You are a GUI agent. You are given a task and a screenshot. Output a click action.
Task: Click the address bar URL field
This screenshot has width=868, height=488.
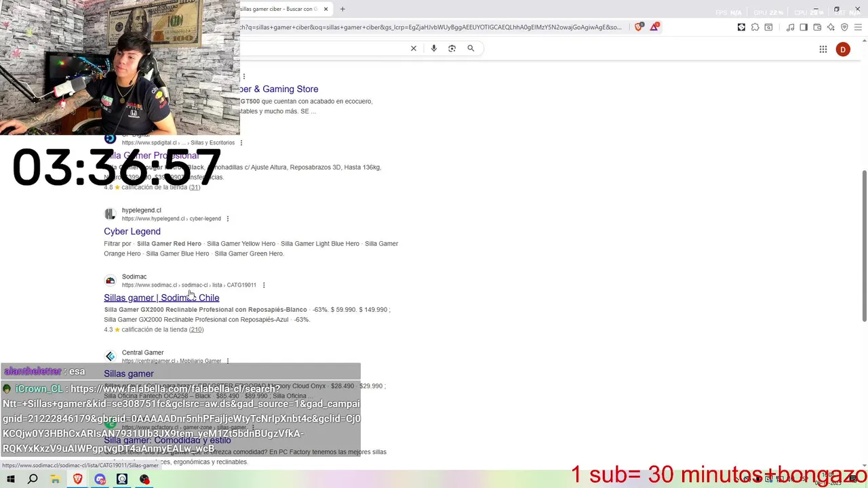pyautogui.click(x=431, y=27)
